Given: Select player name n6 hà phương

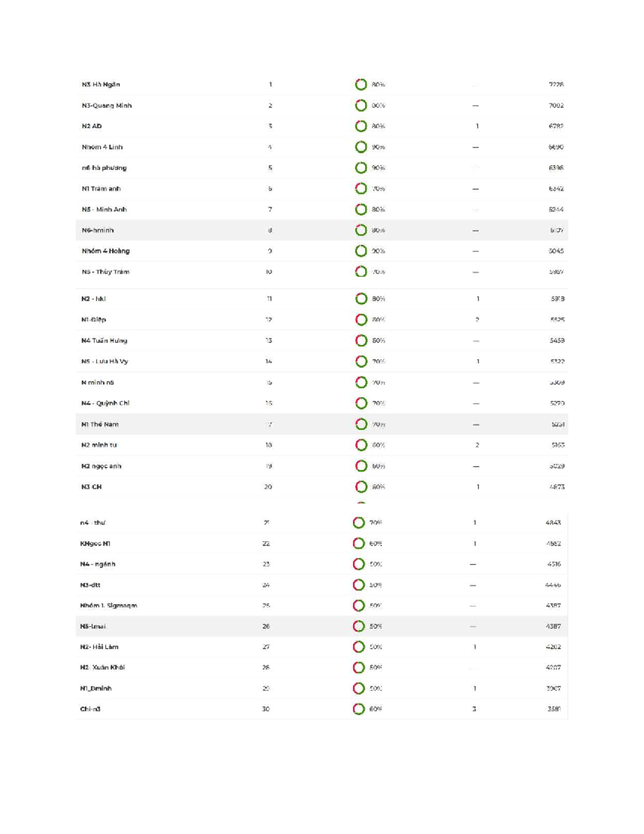Looking at the screenshot, I should coord(104,168).
